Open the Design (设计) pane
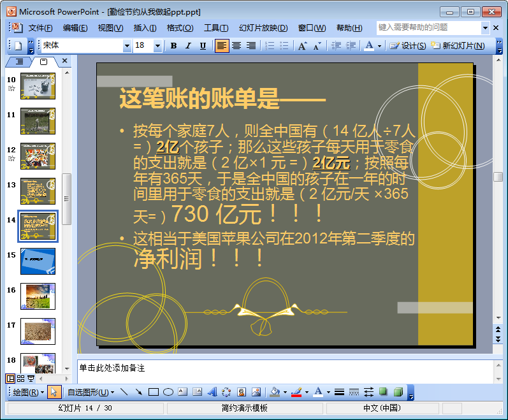The width and height of the screenshot is (508, 420). click(407, 46)
